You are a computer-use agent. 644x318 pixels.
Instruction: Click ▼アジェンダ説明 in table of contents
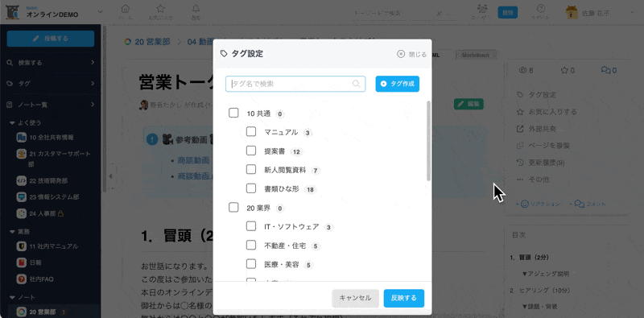[545, 274]
